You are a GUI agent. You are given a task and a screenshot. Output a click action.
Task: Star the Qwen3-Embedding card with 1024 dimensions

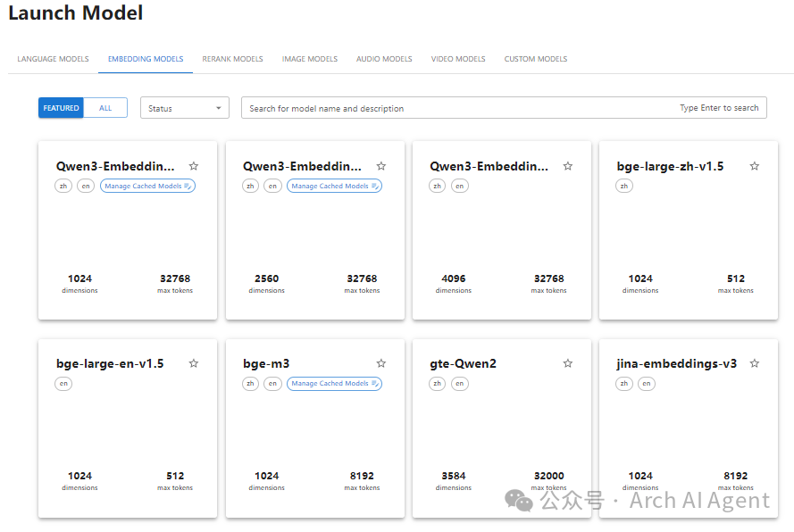click(x=194, y=166)
